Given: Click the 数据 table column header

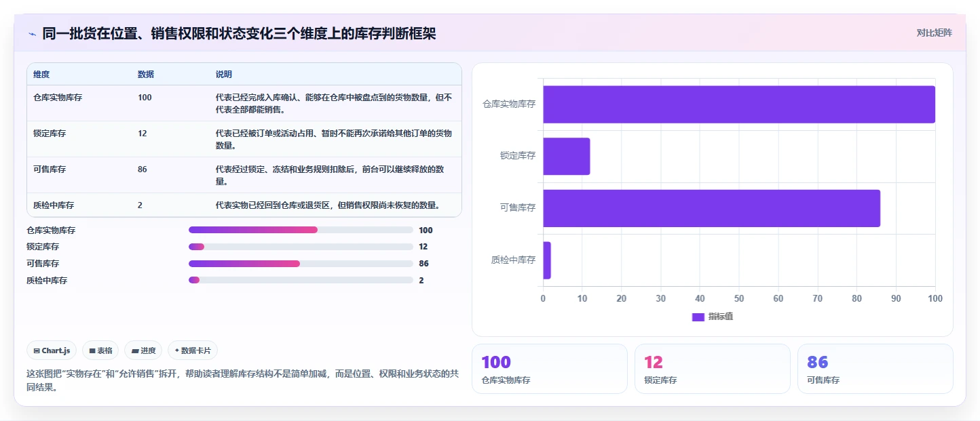Looking at the screenshot, I should click(146, 74).
